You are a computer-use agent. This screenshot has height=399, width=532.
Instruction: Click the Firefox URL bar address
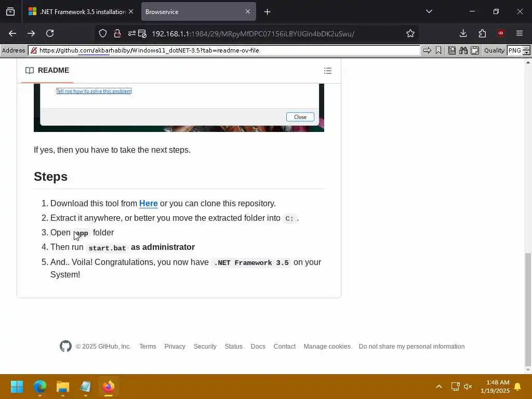coord(253,34)
